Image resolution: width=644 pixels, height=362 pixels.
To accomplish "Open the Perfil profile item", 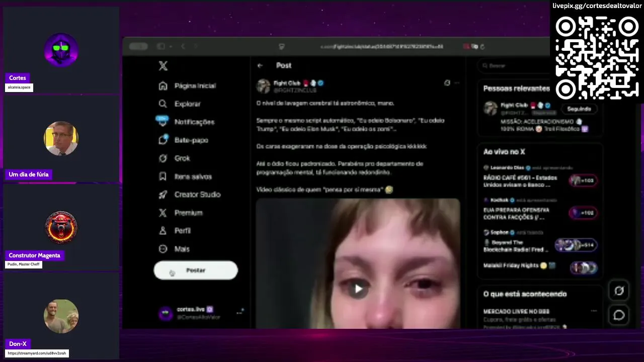I will [175, 231].
